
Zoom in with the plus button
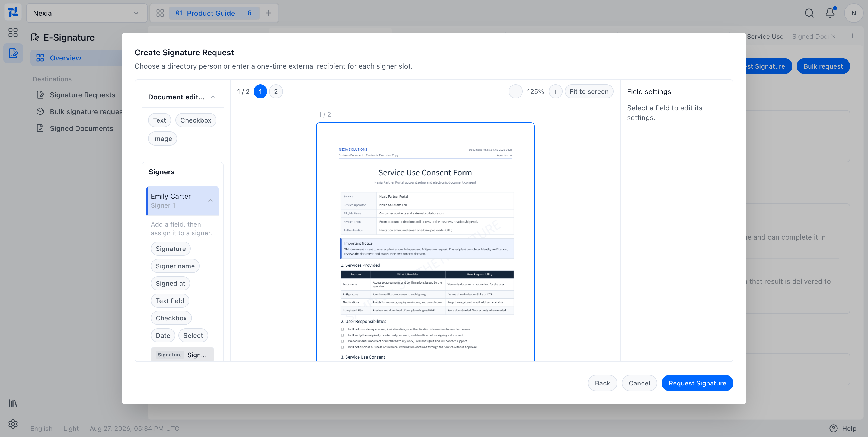tap(555, 92)
